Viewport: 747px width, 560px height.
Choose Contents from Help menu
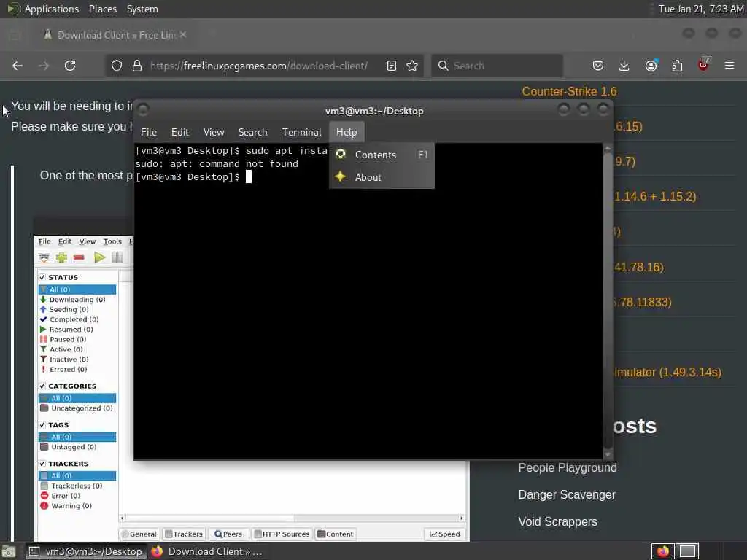[x=382, y=155]
